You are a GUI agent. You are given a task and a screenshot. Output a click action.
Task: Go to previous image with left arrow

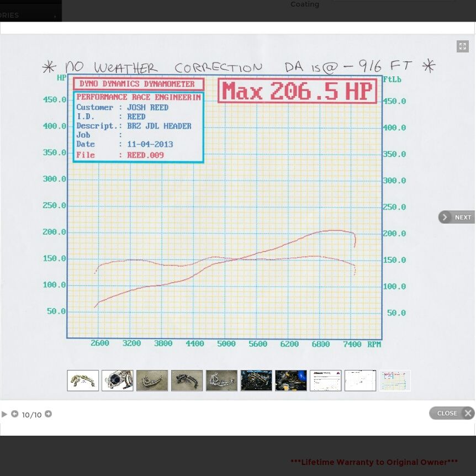(15, 414)
